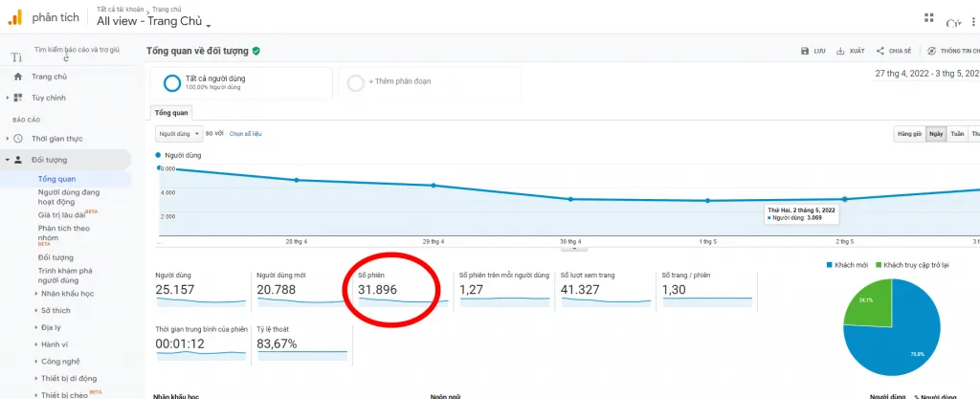
Task: Click the green Khách truy cập trở lại swatch
Action: click(x=879, y=265)
